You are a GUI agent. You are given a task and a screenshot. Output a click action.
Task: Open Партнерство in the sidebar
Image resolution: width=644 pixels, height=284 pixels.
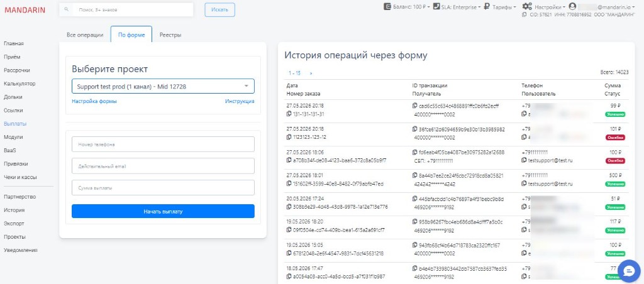[19, 197]
